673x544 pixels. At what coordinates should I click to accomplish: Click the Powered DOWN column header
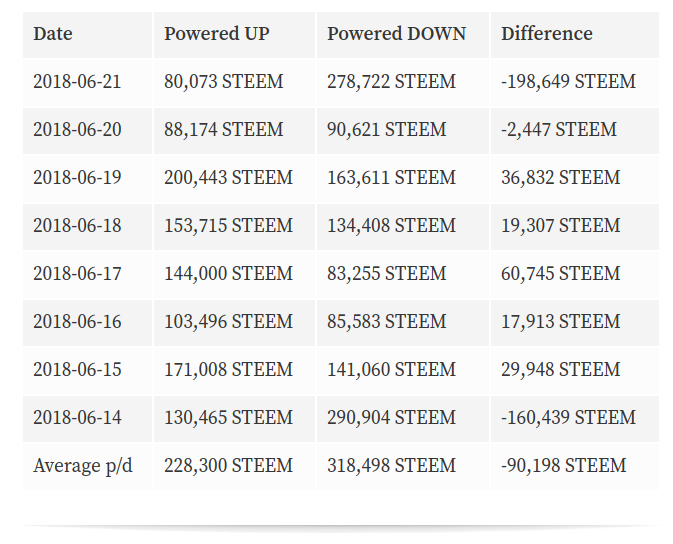[x=397, y=34]
